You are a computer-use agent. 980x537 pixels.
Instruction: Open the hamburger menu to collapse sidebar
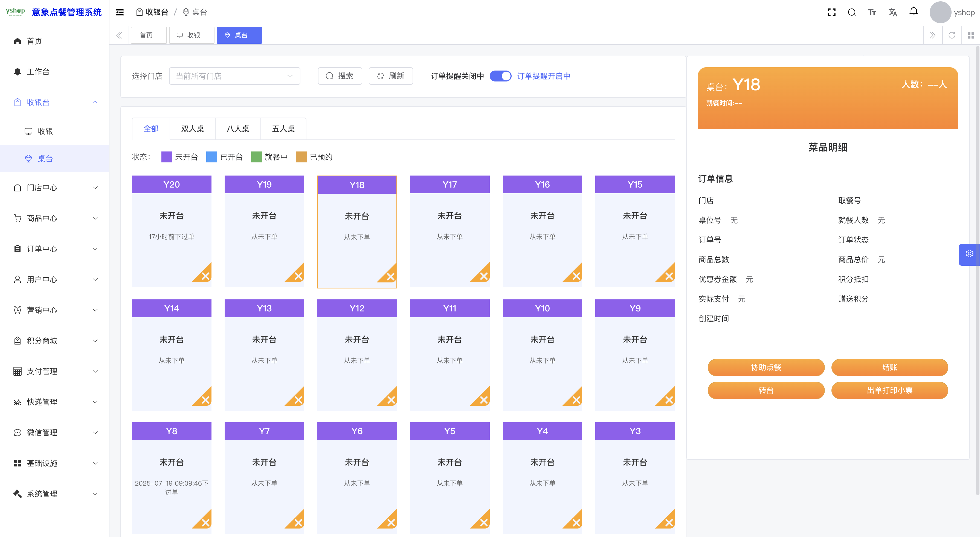(120, 12)
